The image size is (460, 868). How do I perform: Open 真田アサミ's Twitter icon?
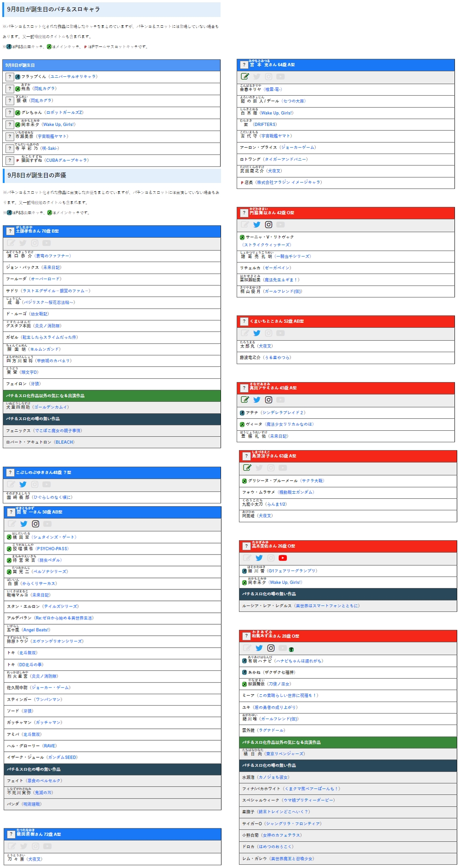pyautogui.click(x=257, y=400)
